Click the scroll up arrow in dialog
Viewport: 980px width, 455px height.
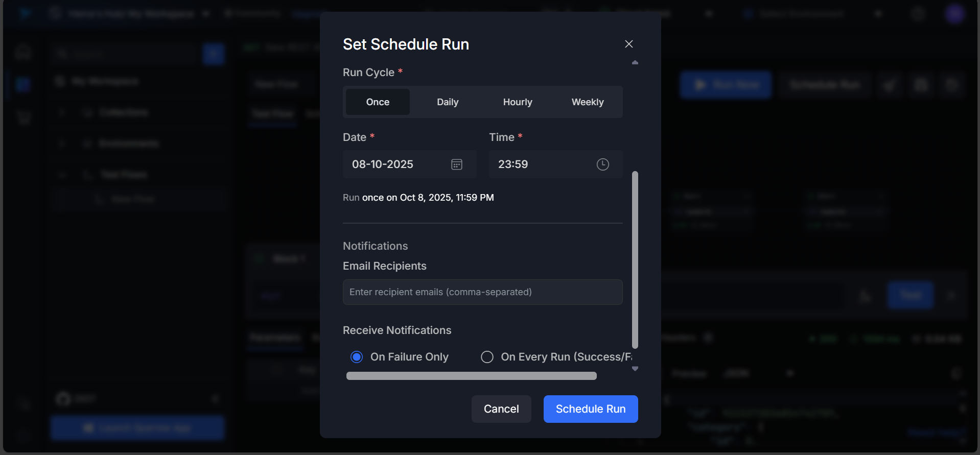click(635, 62)
